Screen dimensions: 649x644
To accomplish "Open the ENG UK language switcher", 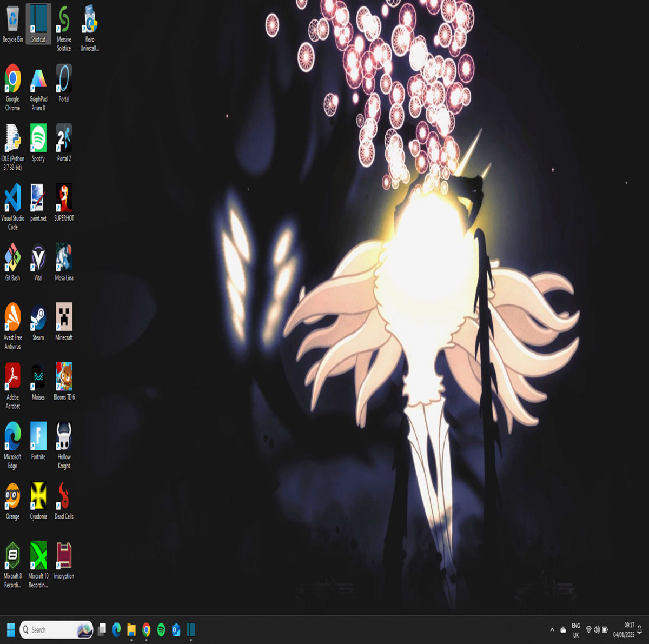I will coord(575,630).
